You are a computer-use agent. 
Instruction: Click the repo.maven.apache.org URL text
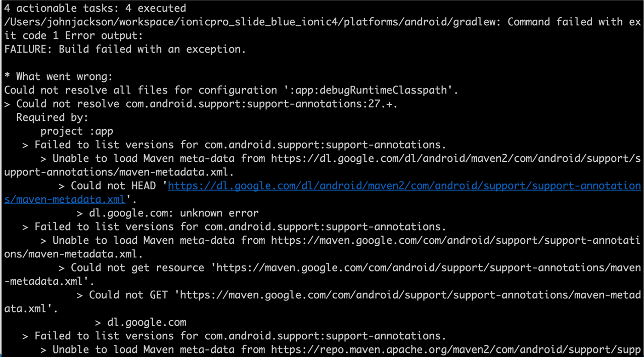click(x=456, y=349)
